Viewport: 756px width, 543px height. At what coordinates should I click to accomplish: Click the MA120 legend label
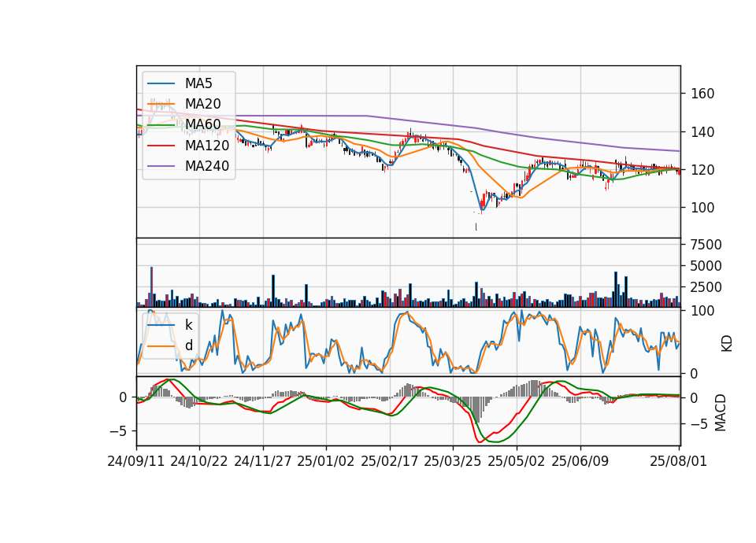point(207,145)
